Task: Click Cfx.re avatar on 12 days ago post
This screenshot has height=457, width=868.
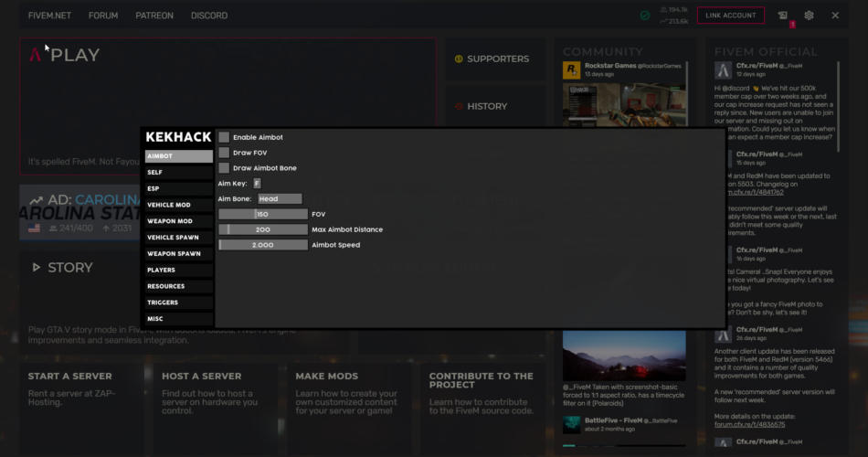Action: click(x=723, y=69)
